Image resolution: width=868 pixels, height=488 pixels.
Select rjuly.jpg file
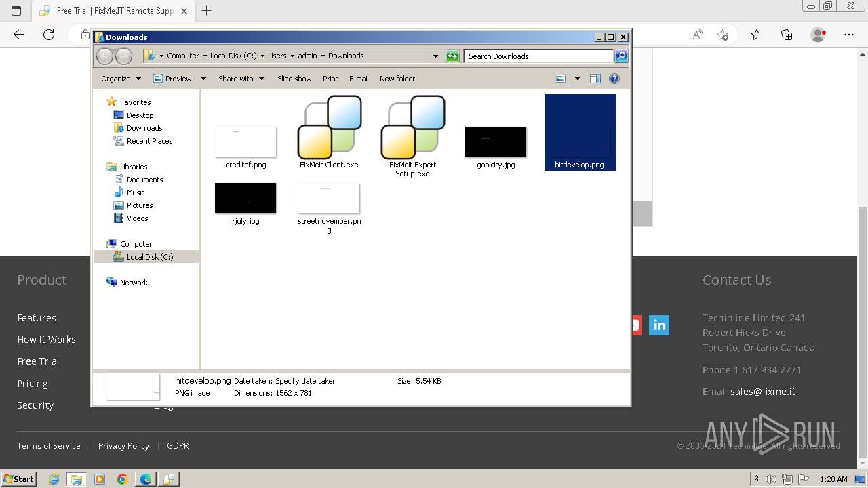pyautogui.click(x=245, y=198)
